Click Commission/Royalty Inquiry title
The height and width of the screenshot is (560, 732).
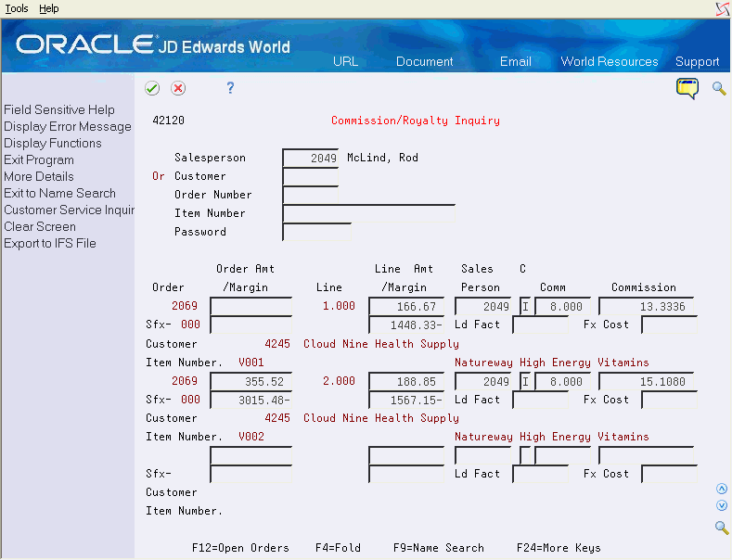tap(416, 121)
